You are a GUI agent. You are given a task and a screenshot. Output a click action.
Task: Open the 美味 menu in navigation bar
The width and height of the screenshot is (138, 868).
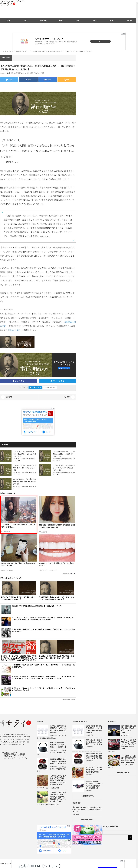click(8, 21)
